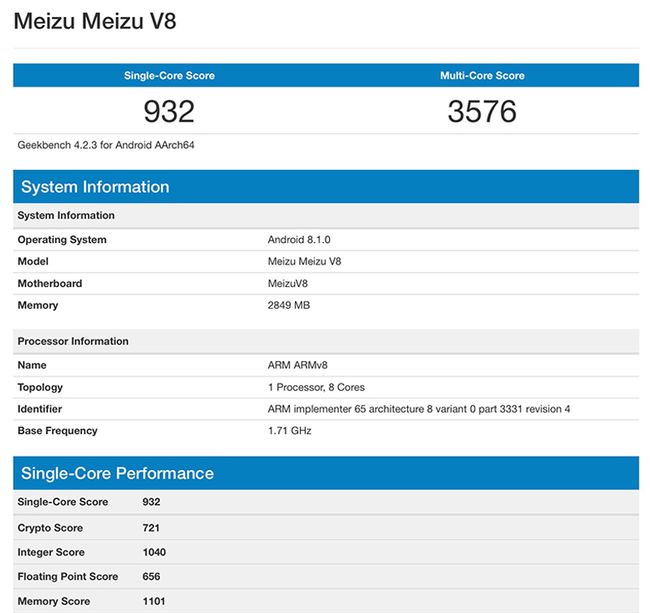
Task: Click the Single-Core Score header
Action: (x=169, y=75)
